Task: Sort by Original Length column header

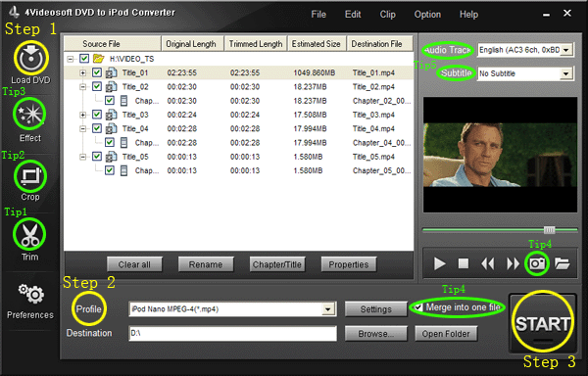Action: pyautogui.click(x=192, y=44)
